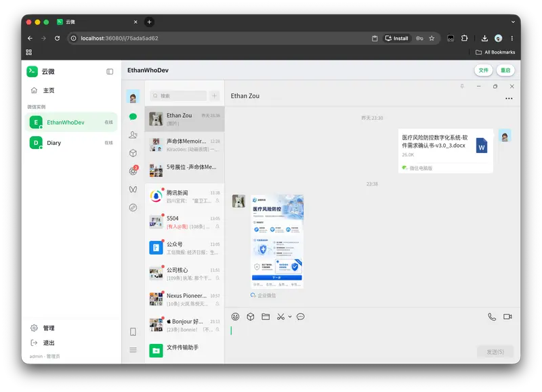Click the plus button beside search
Viewport: 542px width, 392px height.
click(214, 95)
